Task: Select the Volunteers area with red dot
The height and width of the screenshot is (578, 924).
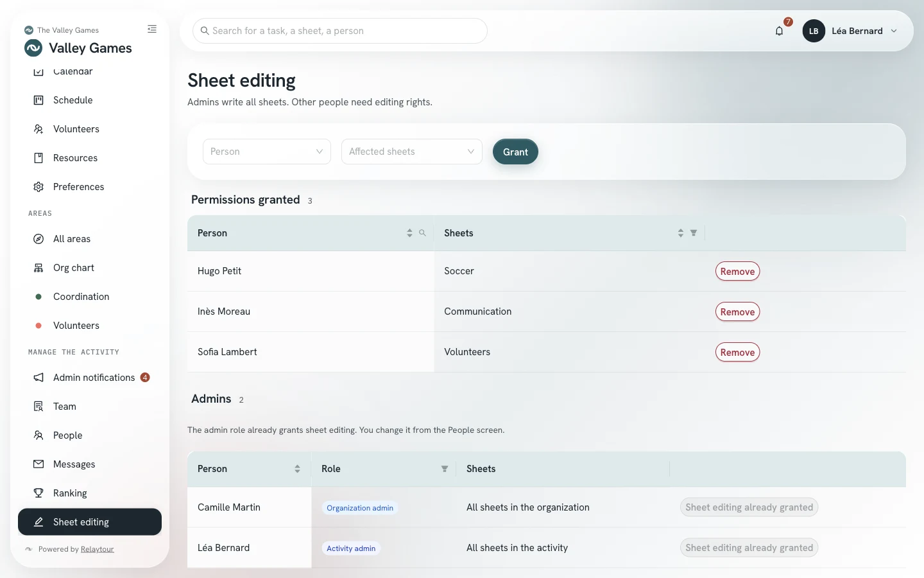Action: click(x=90, y=326)
